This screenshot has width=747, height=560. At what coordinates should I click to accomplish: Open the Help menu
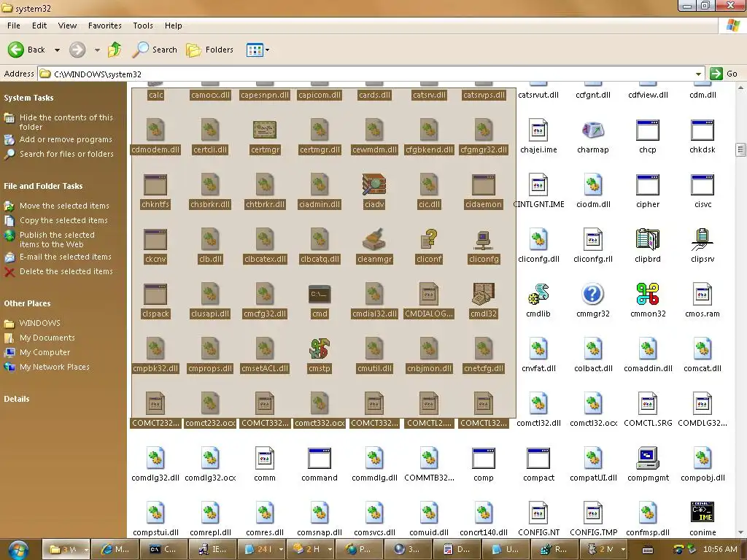click(x=174, y=26)
